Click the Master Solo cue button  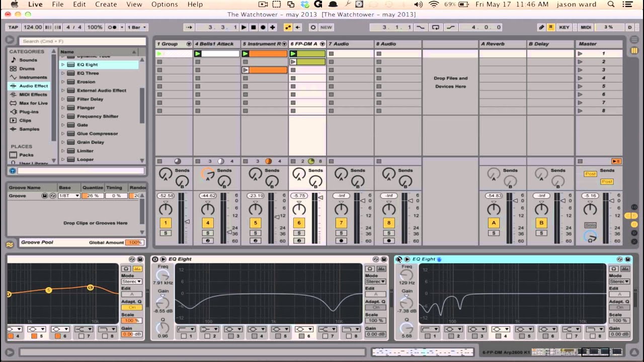click(590, 225)
